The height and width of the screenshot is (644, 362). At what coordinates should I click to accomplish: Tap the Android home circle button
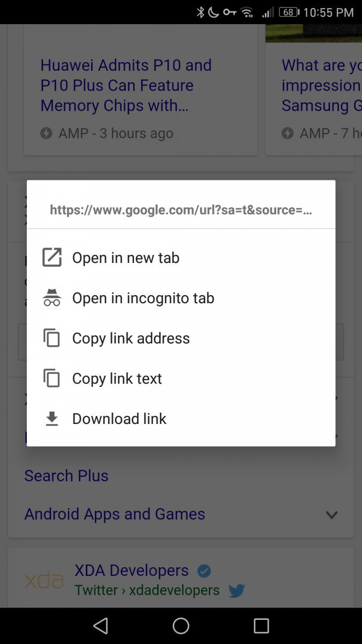click(181, 625)
